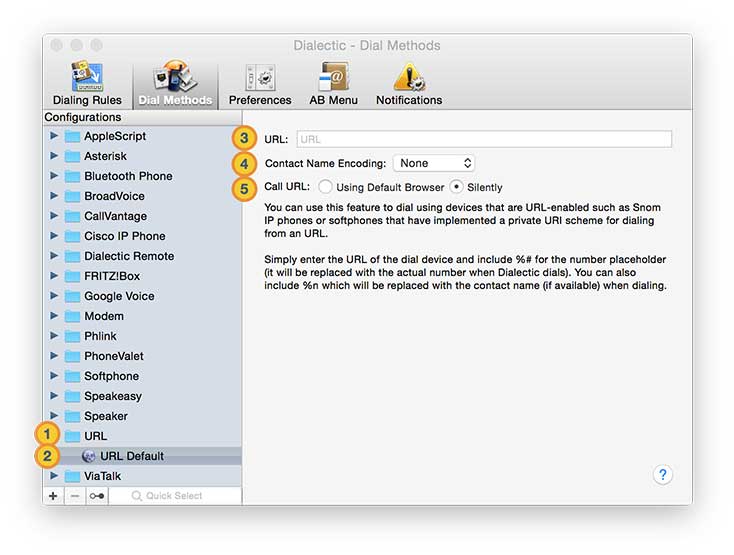The width and height of the screenshot is (734, 555).
Task: Open the Contact Name Encoding dropdown
Action: pyautogui.click(x=433, y=163)
